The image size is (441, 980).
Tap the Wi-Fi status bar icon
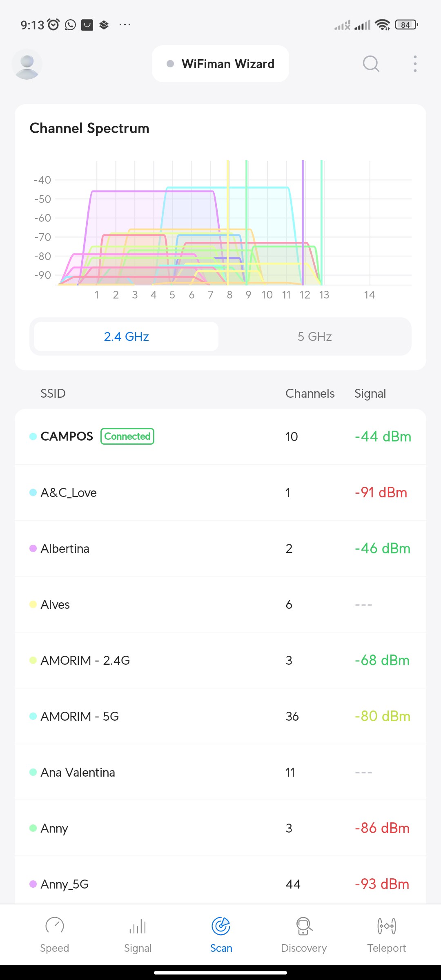coord(382,25)
